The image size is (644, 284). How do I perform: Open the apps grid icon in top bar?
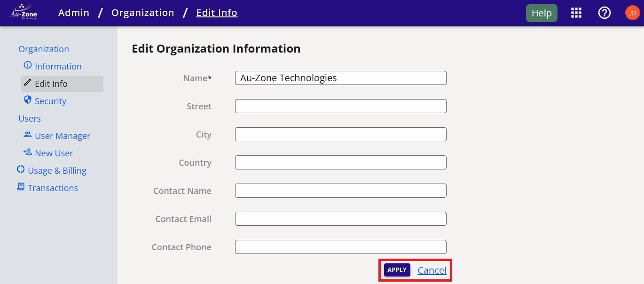[576, 13]
